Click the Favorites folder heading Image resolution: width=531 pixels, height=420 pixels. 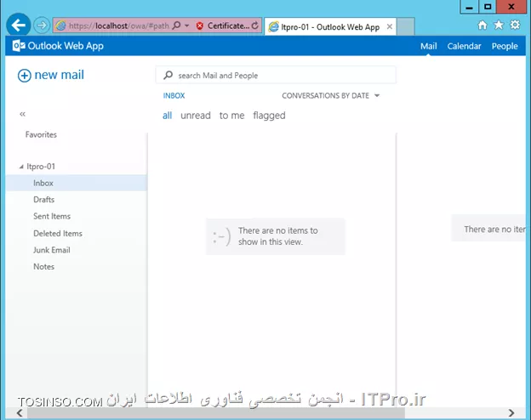[41, 134]
